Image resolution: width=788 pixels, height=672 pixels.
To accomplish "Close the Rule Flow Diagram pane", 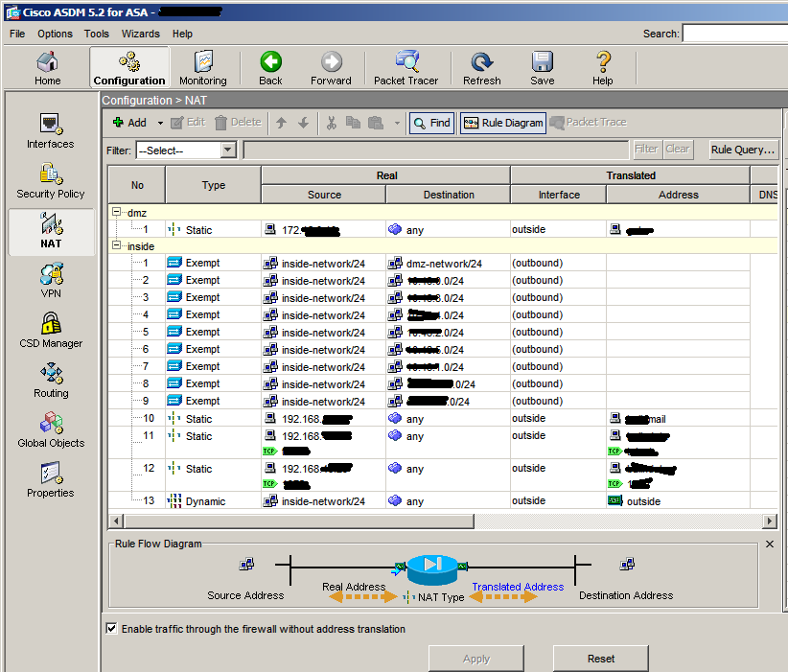I will point(770,544).
